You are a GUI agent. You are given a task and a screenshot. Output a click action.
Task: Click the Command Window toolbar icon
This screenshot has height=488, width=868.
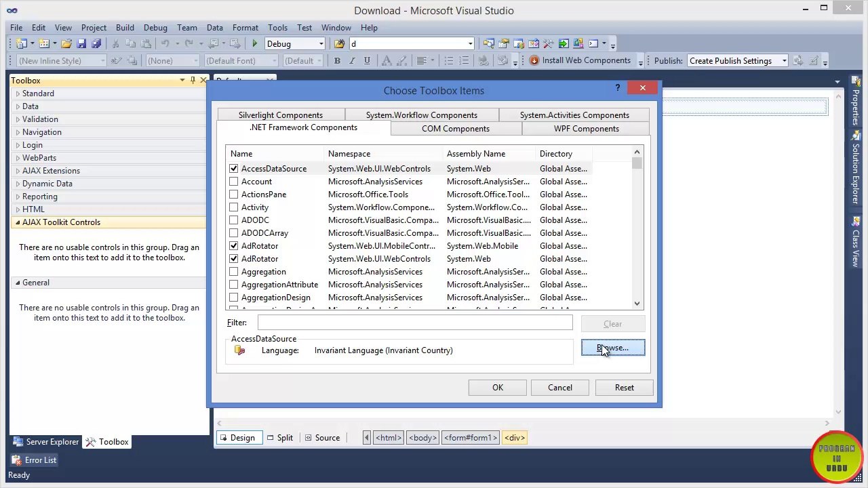[x=593, y=44]
